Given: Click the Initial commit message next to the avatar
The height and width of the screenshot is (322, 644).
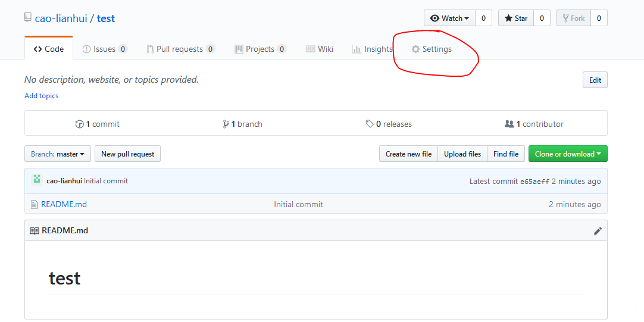Looking at the screenshot, I should point(106,181).
